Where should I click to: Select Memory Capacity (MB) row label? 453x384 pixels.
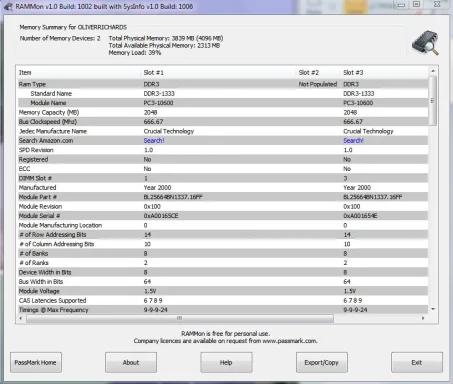pos(49,112)
